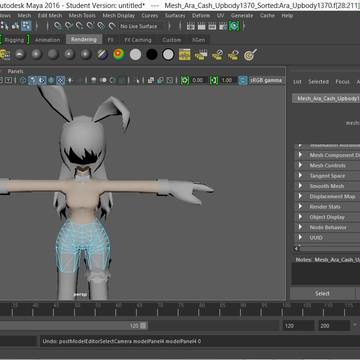Open the Deform menu
360x360 pixels.
click(201, 16)
